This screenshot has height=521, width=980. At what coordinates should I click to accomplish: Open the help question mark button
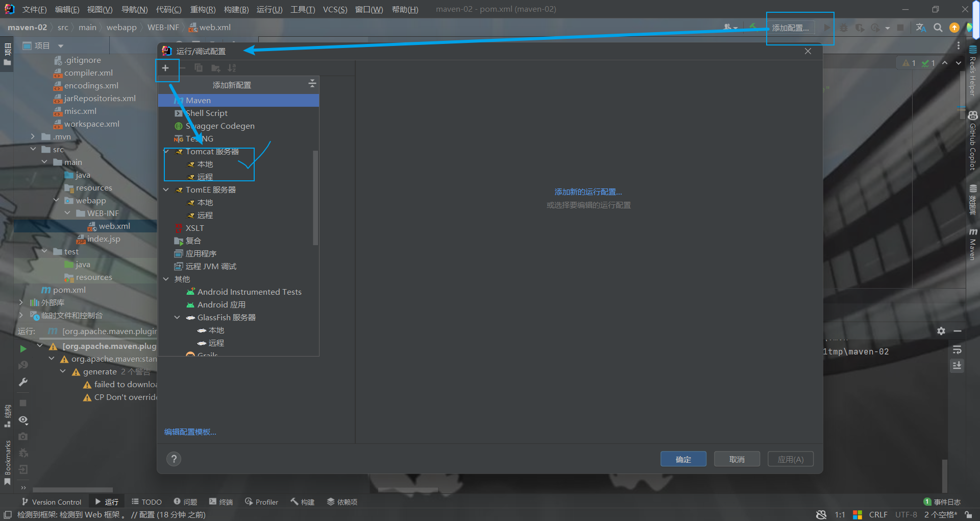click(174, 459)
